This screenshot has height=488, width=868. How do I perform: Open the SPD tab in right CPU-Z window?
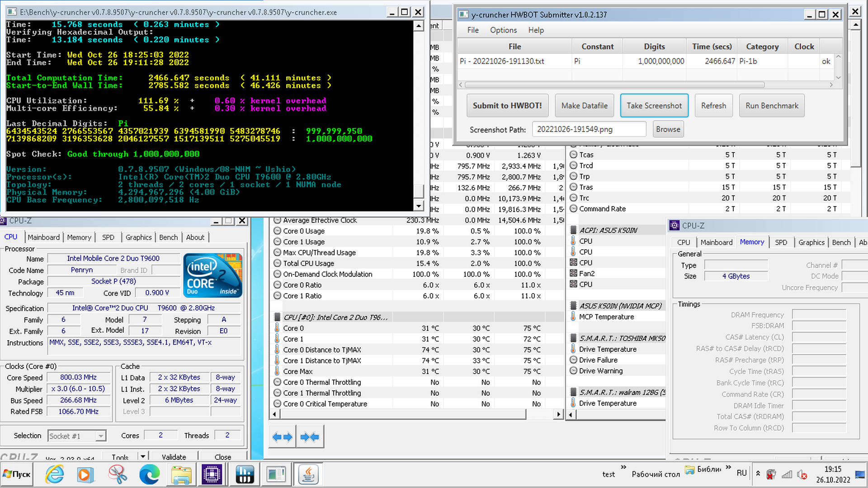[781, 242]
